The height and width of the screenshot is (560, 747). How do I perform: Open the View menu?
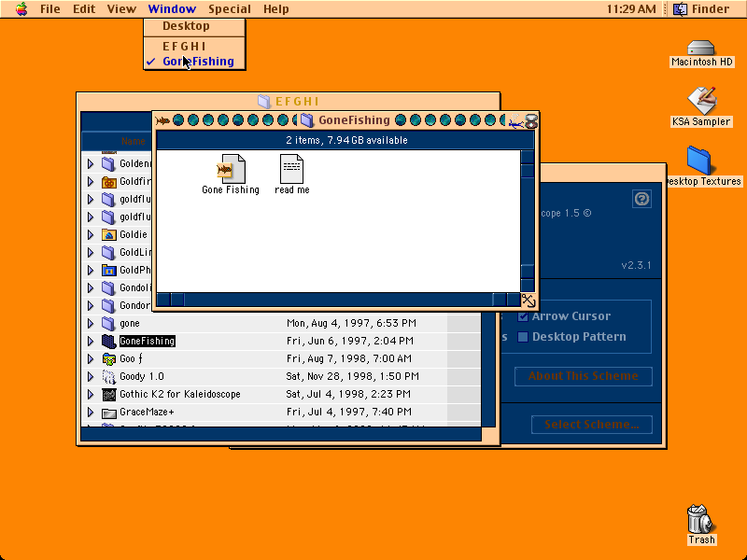pos(121,9)
